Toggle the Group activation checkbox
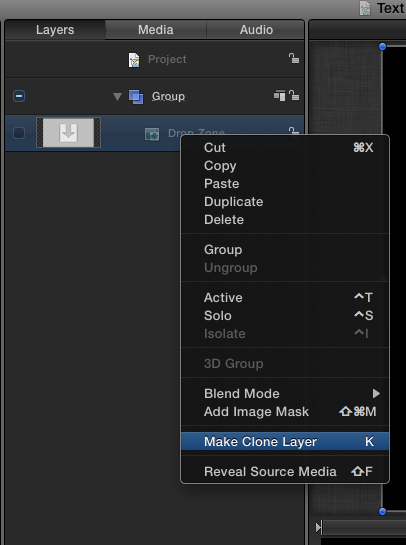 (x=19, y=96)
